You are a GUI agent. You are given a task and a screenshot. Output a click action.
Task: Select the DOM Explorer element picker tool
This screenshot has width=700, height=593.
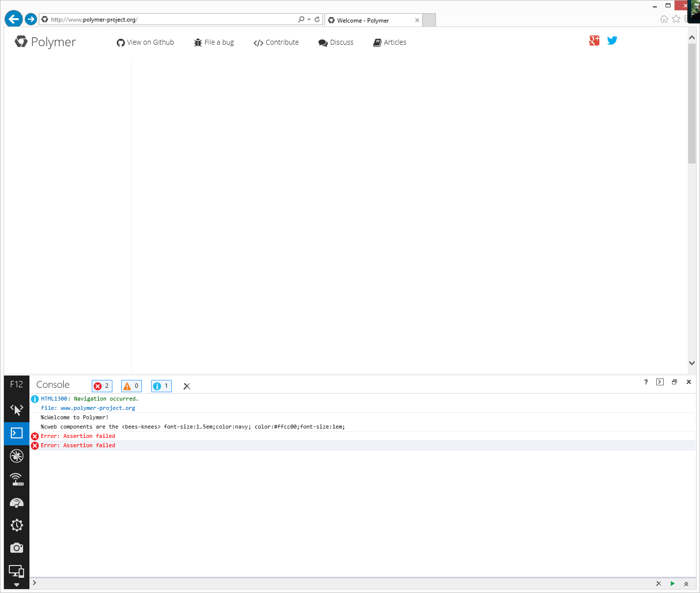click(x=17, y=410)
